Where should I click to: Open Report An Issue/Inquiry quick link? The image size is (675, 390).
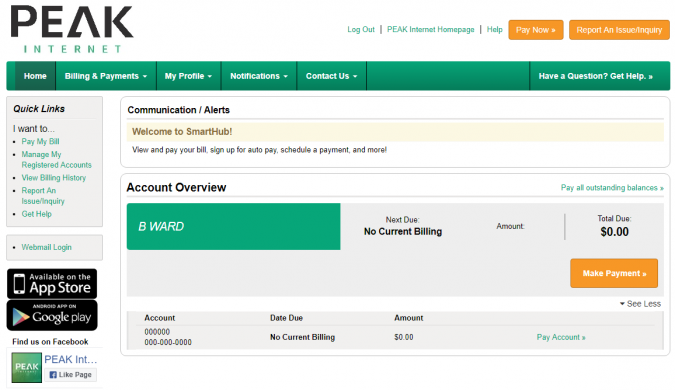[x=43, y=196]
